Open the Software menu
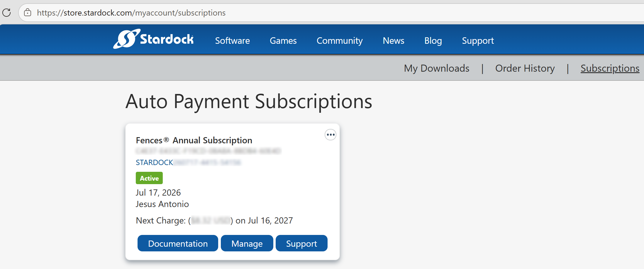 coord(232,41)
